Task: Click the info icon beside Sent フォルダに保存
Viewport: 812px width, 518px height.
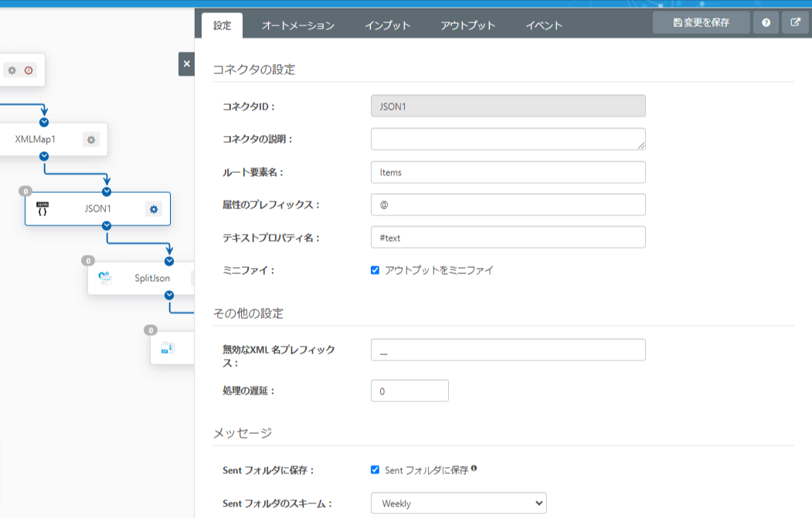Action: [x=474, y=468]
